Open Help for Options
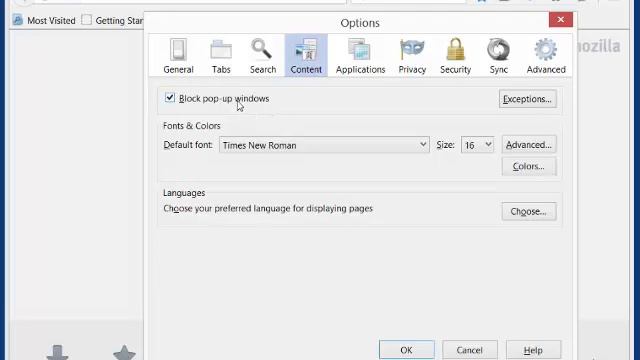640x360 pixels. pos(533,350)
